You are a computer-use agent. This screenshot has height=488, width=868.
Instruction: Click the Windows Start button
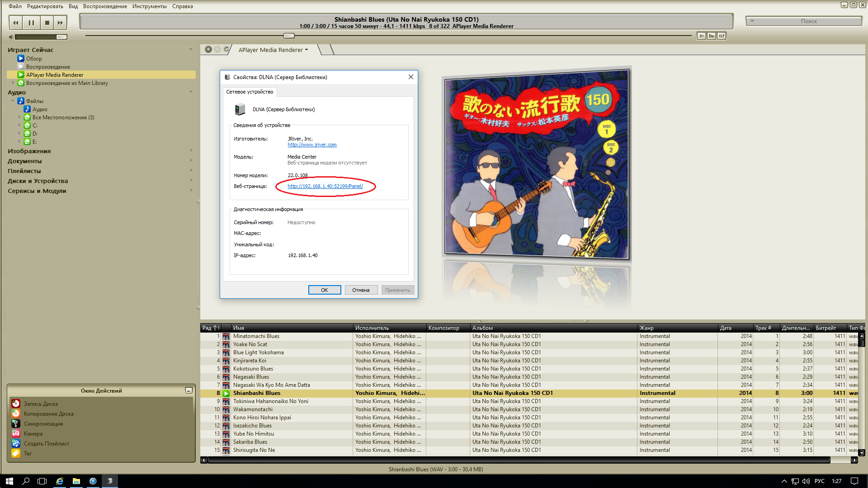coord(9,481)
